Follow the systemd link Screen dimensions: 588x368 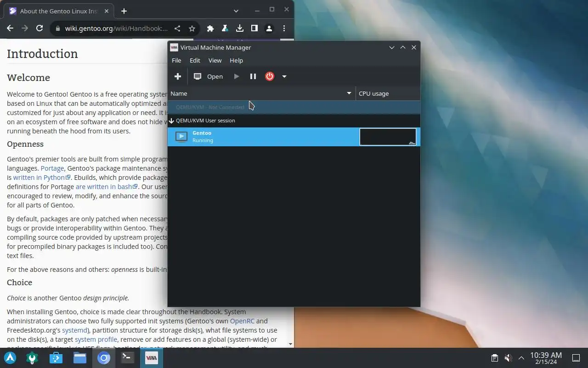click(x=74, y=330)
